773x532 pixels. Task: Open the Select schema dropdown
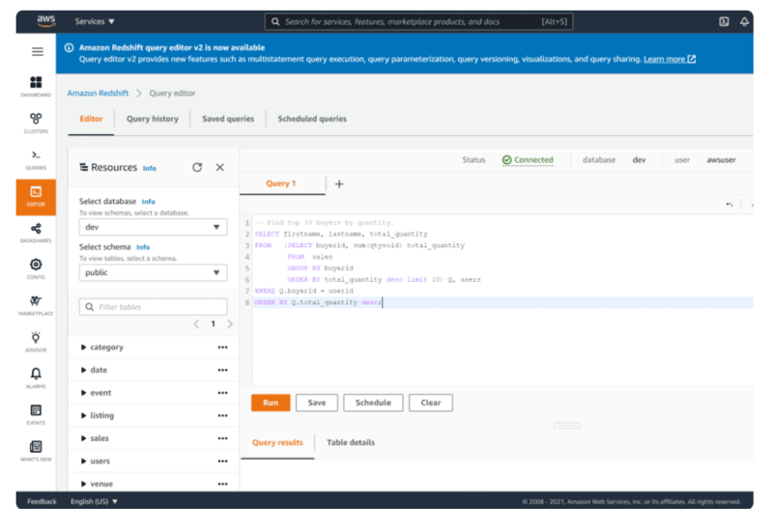point(153,273)
